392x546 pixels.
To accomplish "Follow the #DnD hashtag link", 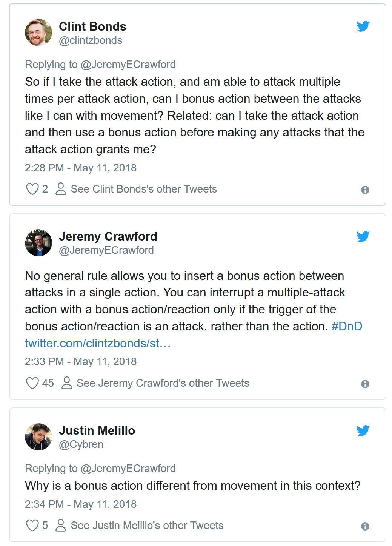I will tap(347, 326).
